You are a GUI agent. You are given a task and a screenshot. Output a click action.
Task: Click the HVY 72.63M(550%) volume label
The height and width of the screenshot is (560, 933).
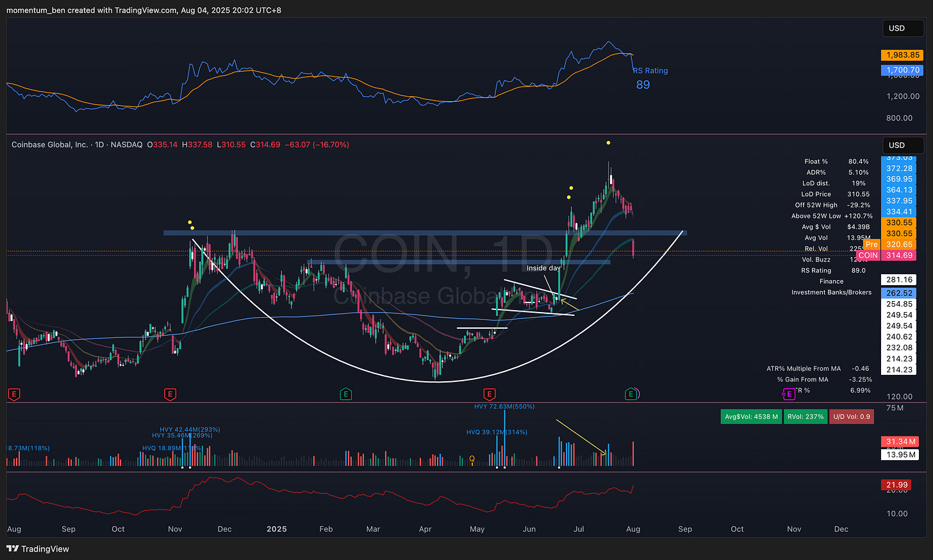[504, 406]
